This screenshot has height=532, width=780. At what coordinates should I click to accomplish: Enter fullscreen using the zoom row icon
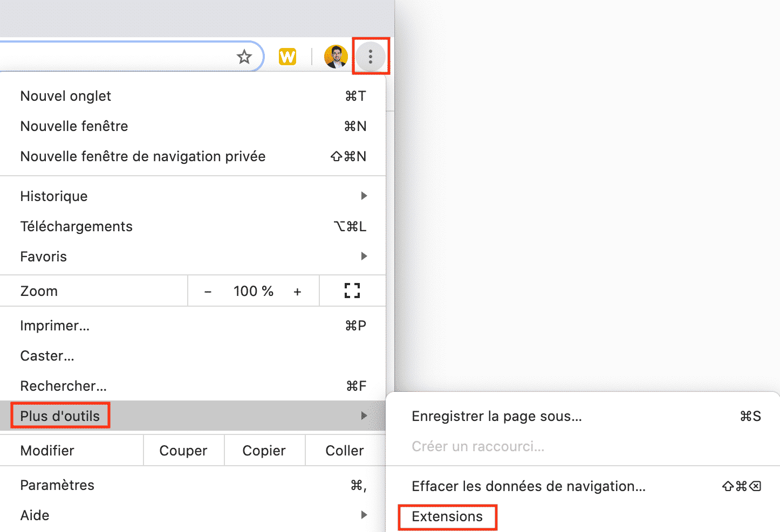pos(352,291)
